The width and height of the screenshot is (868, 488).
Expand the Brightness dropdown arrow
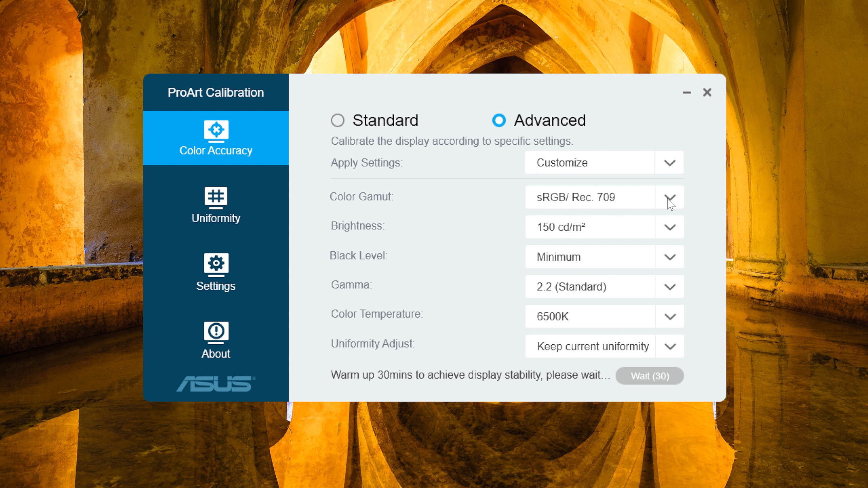[x=670, y=227]
